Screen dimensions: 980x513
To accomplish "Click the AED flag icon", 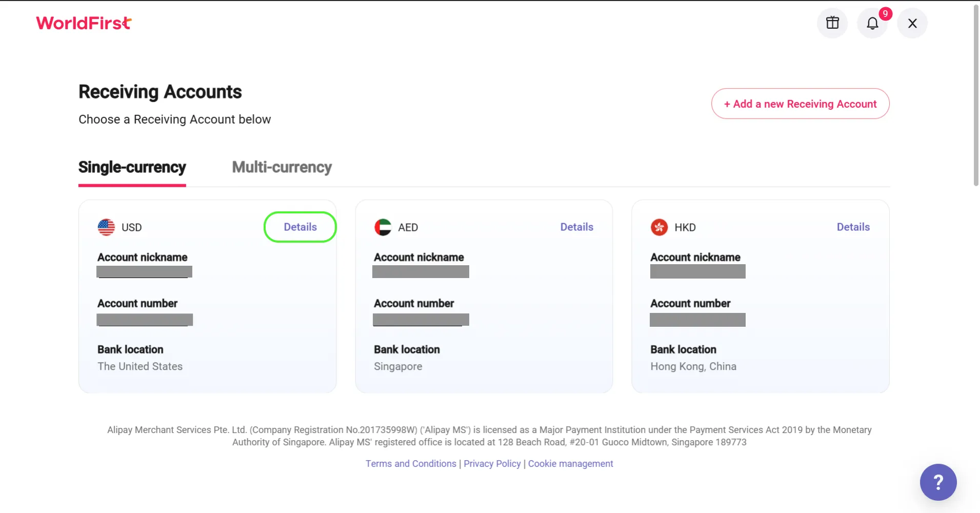I will [383, 227].
